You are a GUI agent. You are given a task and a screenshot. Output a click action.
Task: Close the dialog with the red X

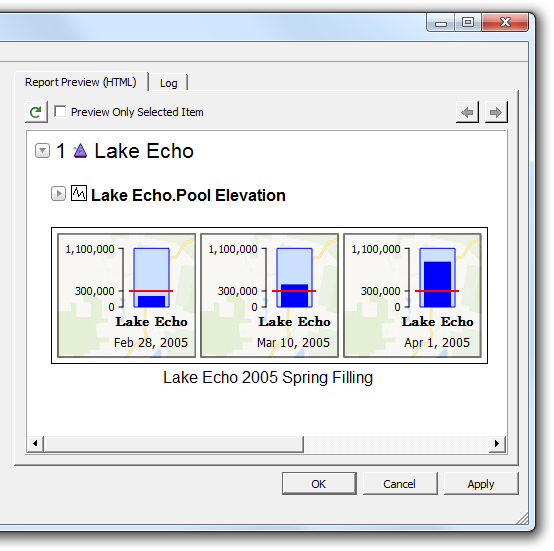(x=505, y=23)
